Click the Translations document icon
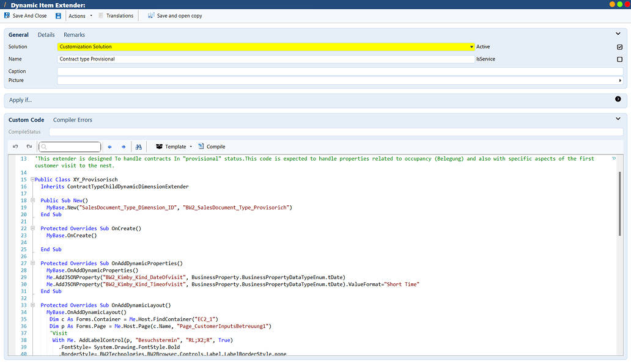631x364 pixels. pos(101,16)
